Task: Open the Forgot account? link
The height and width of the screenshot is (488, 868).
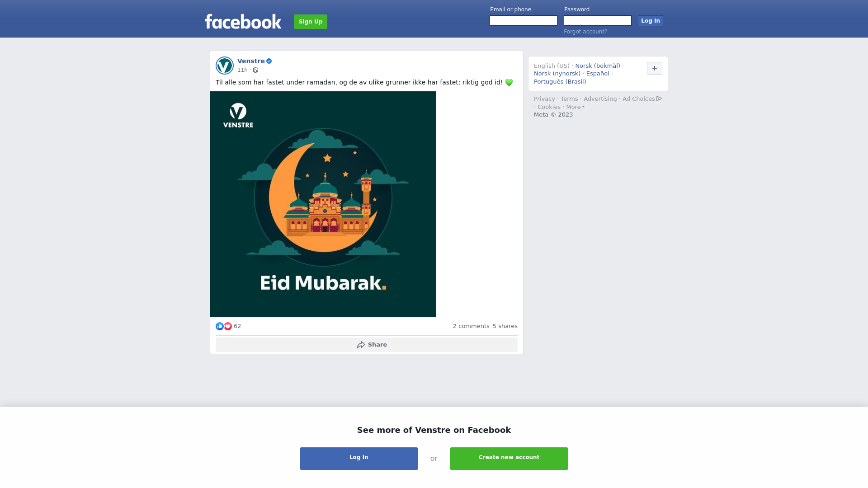Action: tap(585, 32)
